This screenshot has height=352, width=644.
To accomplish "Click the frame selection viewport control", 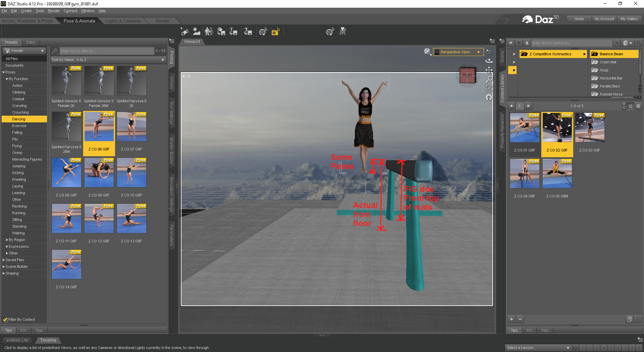I will 489,88.
